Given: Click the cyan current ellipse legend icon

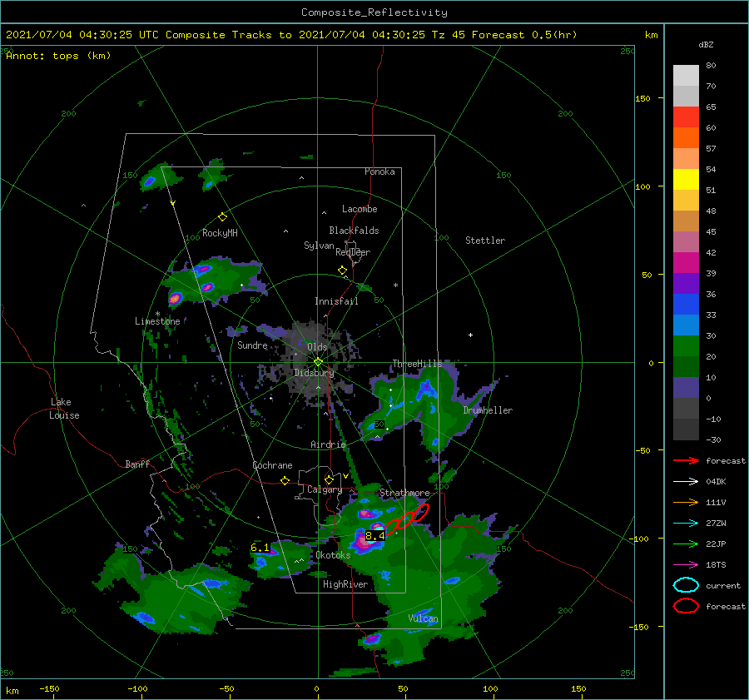Looking at the screenshot, I should click(686, 585).
